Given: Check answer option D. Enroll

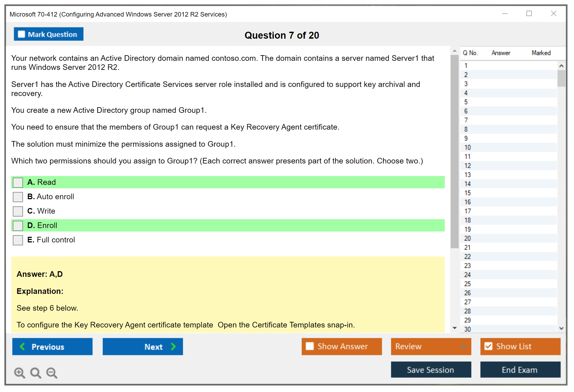Looking at the screenshot, I should coord(18,226).
